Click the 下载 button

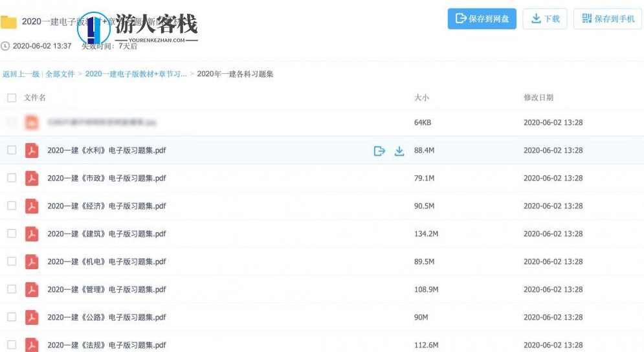coord(545,19)
